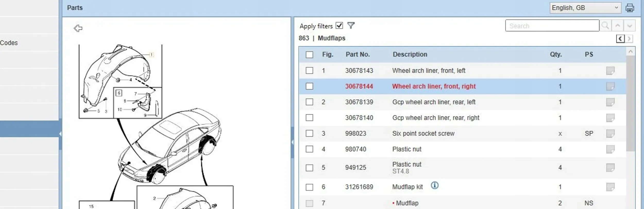Click callout 6 box in the mudflap inset
The image size is (644, 209).
(x=119, y=93)
